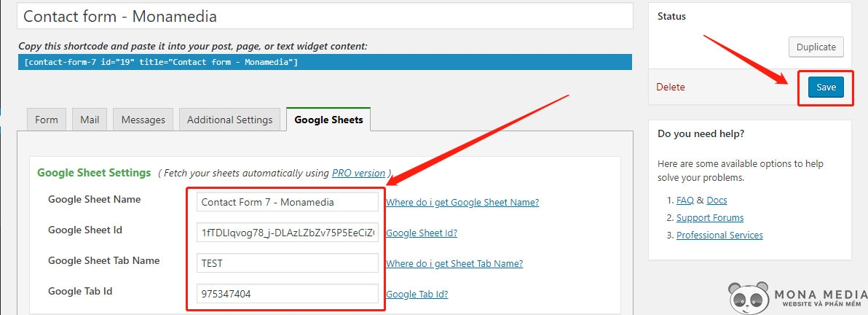Open "Where do i get Google Sheet Name?" link

pyautogui.click(x=462, y=202)
